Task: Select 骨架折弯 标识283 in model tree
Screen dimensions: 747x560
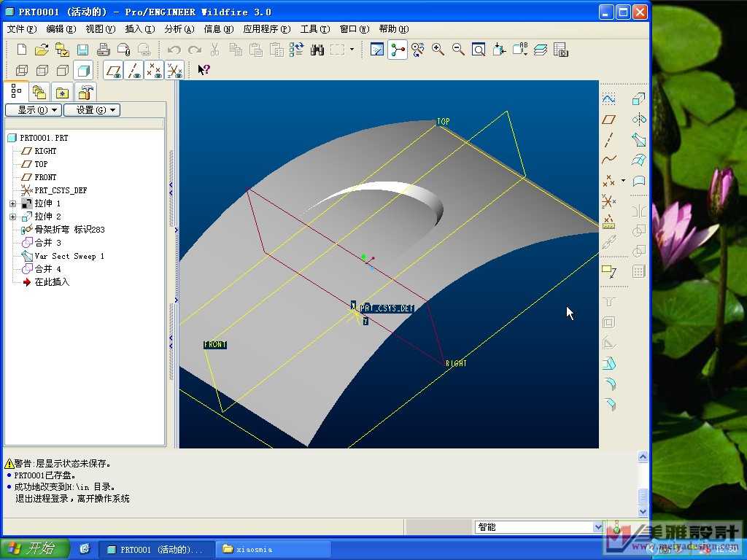Action: 69,230
